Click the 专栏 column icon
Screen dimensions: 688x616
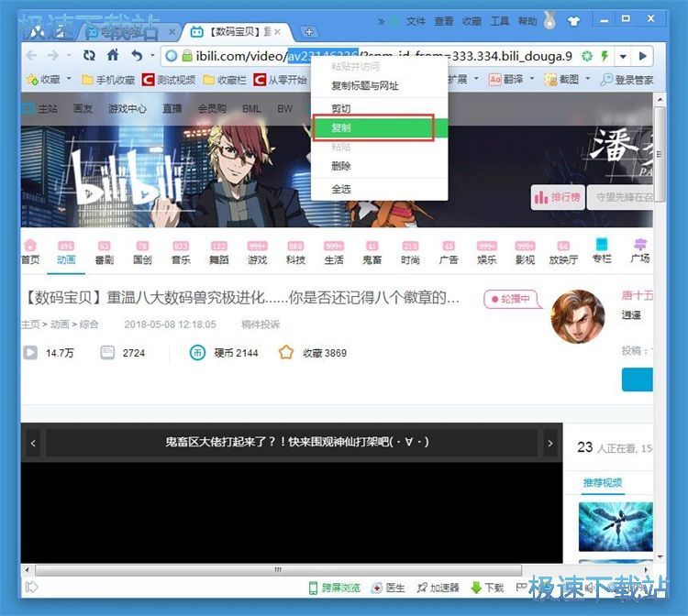point(602,244)
